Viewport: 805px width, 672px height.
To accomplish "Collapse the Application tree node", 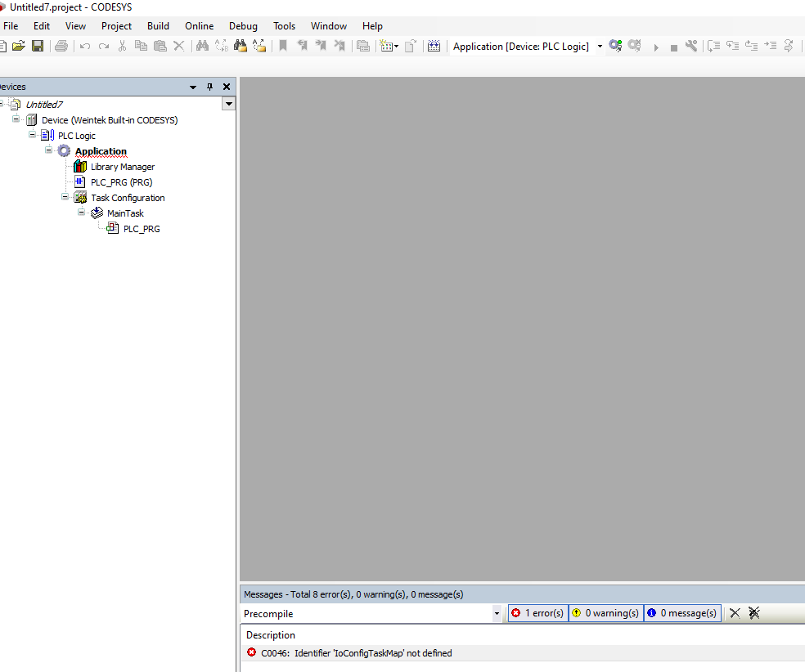I will (x=48, y=150).
